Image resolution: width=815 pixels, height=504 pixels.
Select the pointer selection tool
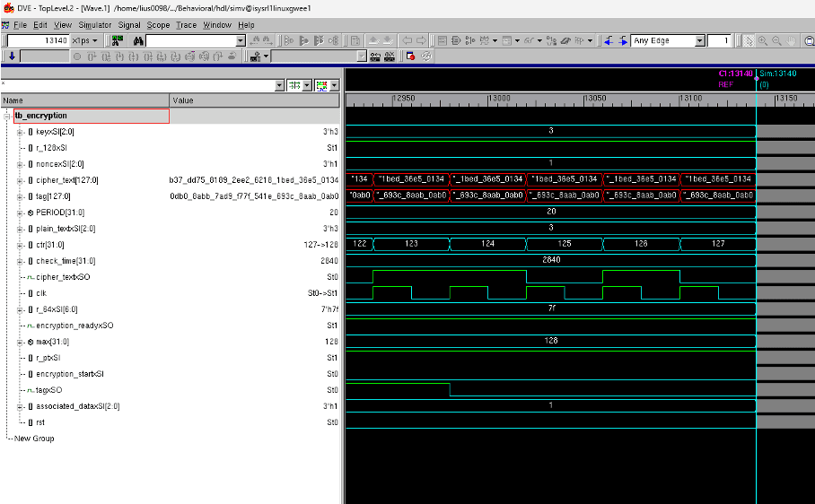[749, 40]
